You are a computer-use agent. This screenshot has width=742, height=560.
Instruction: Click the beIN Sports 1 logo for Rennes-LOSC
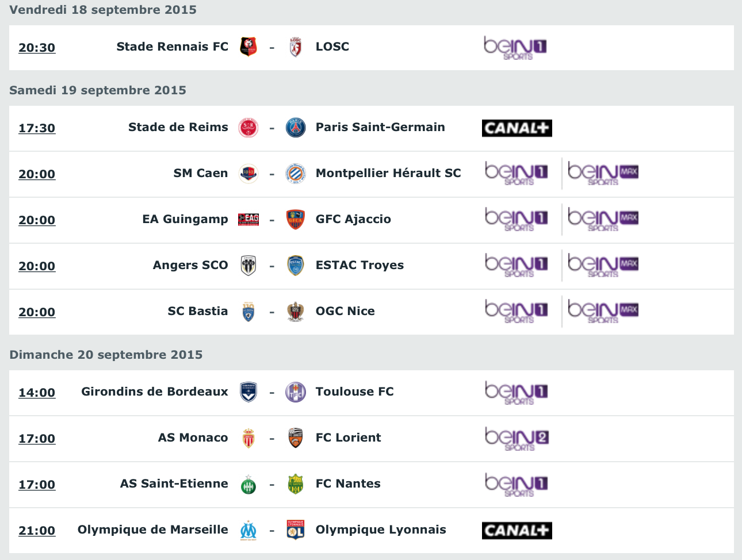pyautogui.click(x=515, y=47)
